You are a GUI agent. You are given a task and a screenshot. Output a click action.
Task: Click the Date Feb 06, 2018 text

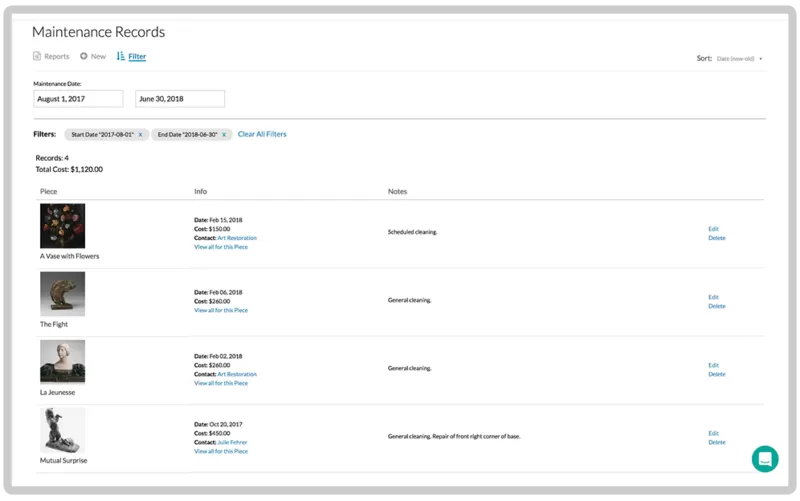pyautogui.click(x=218, y=293)
